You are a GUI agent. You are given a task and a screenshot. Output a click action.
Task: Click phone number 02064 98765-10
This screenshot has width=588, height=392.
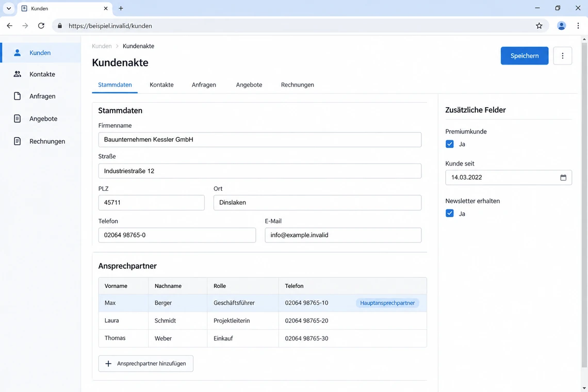point(306,303)
